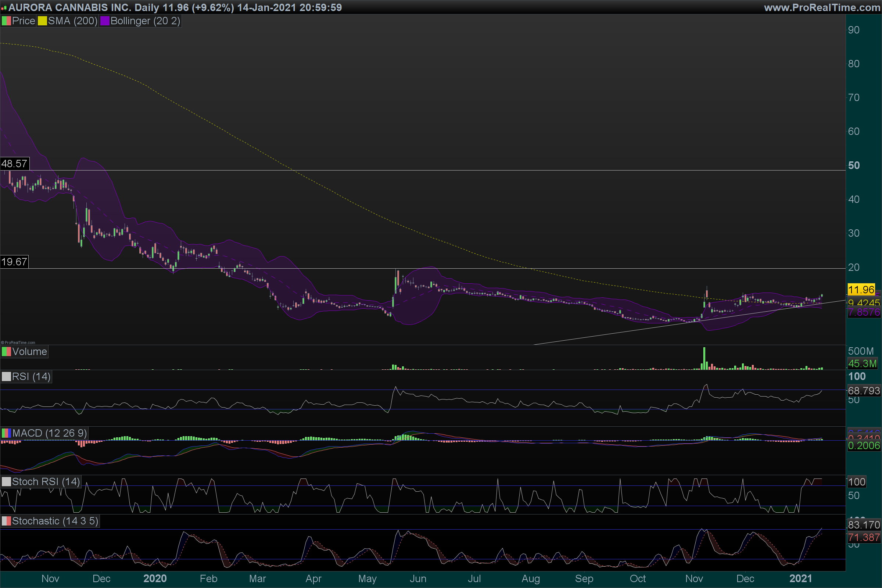Click the 2021 year marker on the time axis
The height and width of the screenshot is (588, 882).
[801, 578]
